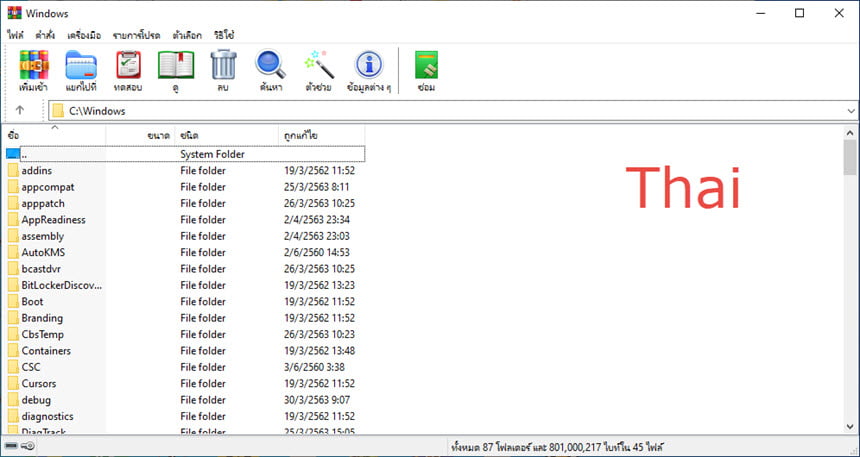
Task: Click the C:\Windows path field
Action: click(453, 111)
